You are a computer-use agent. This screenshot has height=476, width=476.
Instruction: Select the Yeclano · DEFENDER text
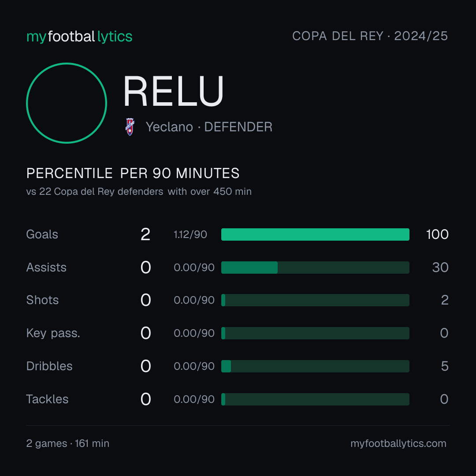(x=209, y=127)
